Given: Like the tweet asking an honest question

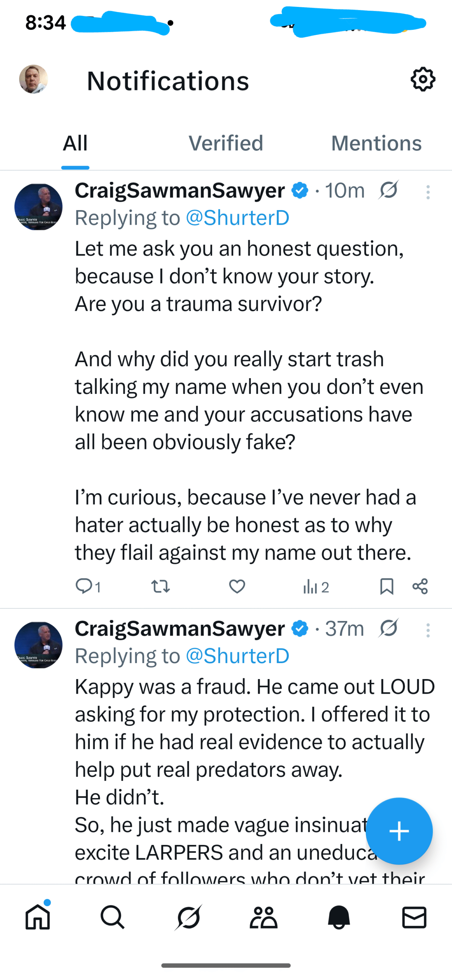Looking at the screenshot, I should click(x=237, y=586).
